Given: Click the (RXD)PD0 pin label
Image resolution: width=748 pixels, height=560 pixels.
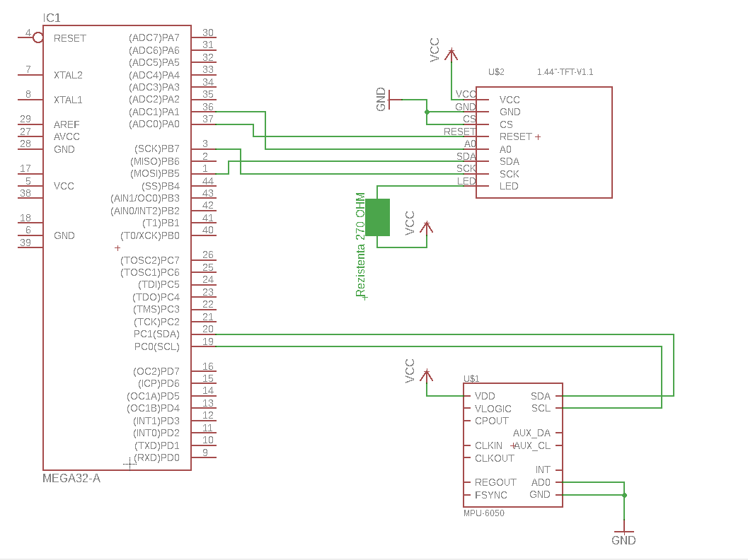Looking at the screenshot, I should point(157,458).
